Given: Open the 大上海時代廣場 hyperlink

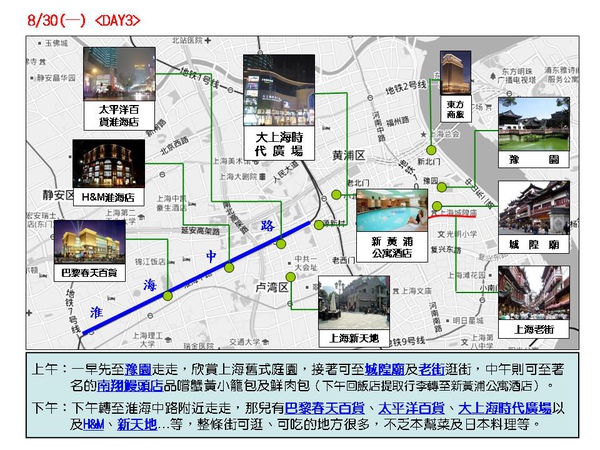Looking at the screenshot, I should [x=505, y=408].
